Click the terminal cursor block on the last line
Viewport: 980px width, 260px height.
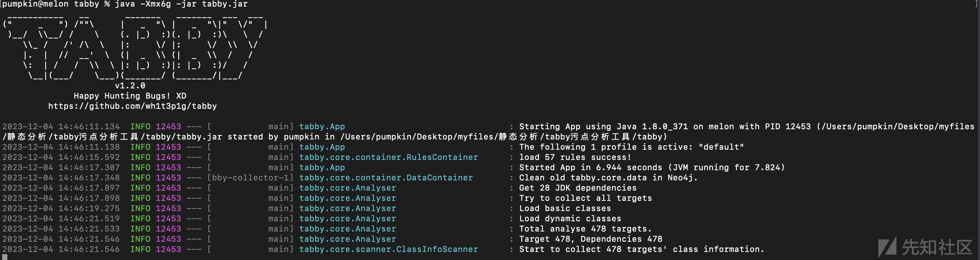(4, 257)
